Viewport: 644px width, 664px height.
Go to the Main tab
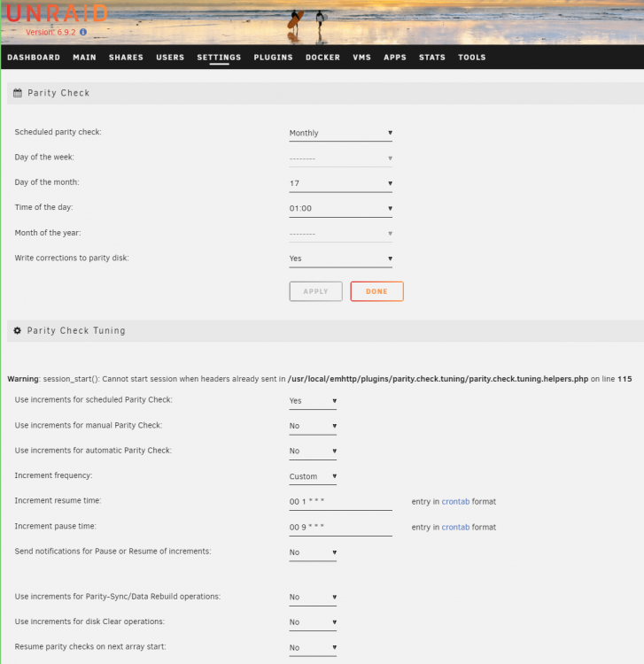(84, 58)
